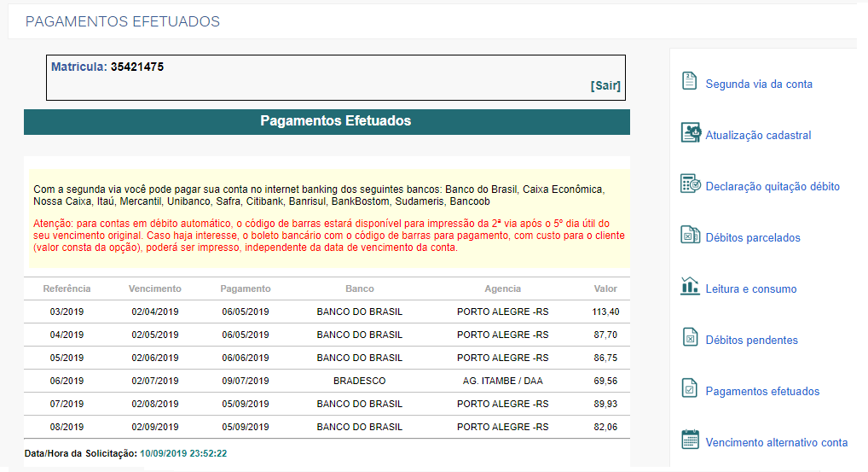The image size is (868, 472).
Task: Click the 02/08/2019 due date cell
Action: click(x=155, y=404)
